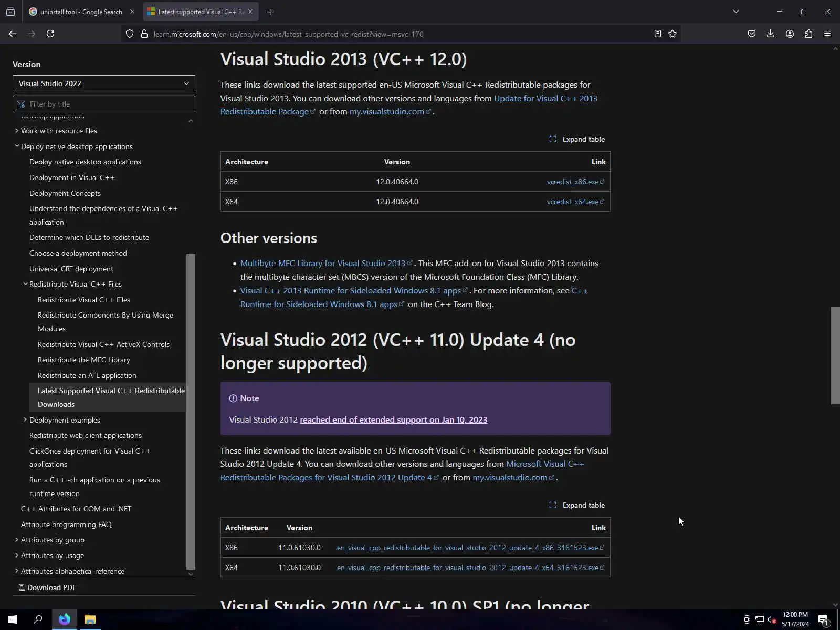Open the Pocket save icon
The image size is (840, 630).
click(x=752, y=34)
